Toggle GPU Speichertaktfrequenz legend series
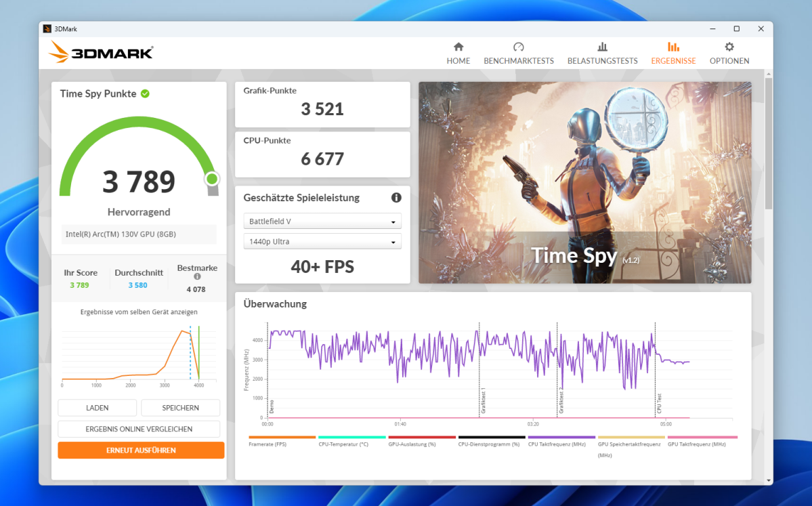The image size is (812, 506). 631,447
